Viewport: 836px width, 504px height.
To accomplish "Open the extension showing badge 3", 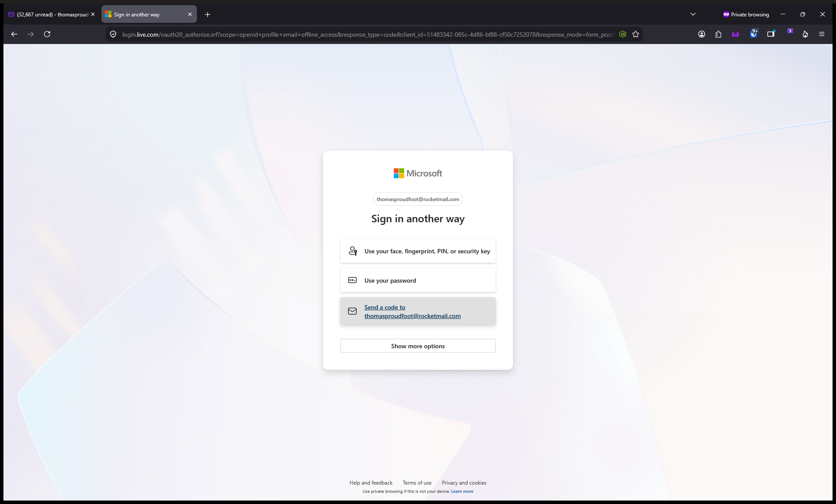I will pos(790,31).
